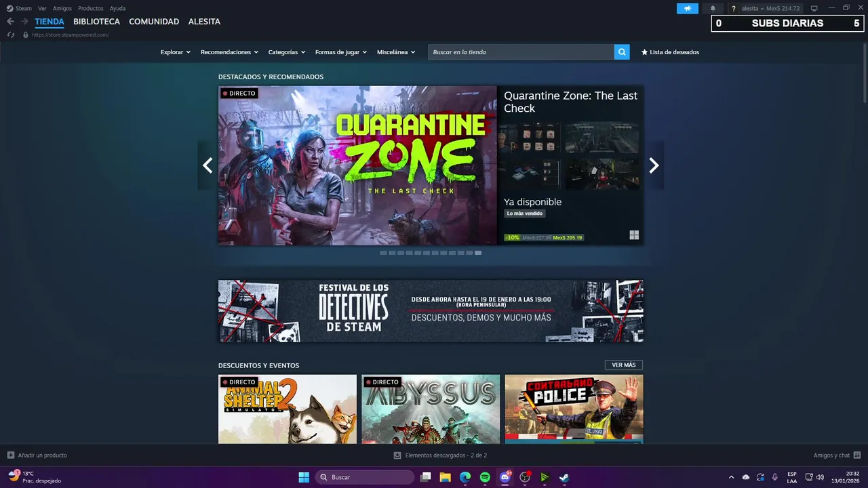The height and width of the screenshot is (488, 868).
Task: Select the last carousel page dot
Action: pyautogui.click(x=478, y=253)
